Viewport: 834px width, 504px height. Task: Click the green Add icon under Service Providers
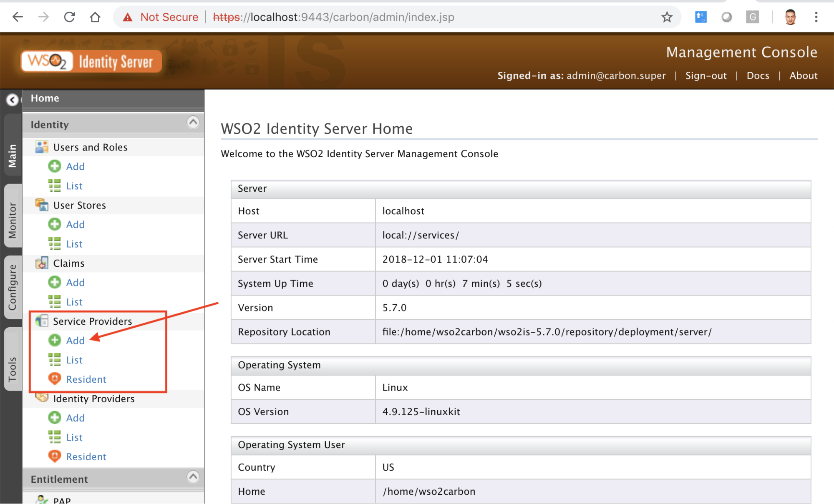coord(55,340)
